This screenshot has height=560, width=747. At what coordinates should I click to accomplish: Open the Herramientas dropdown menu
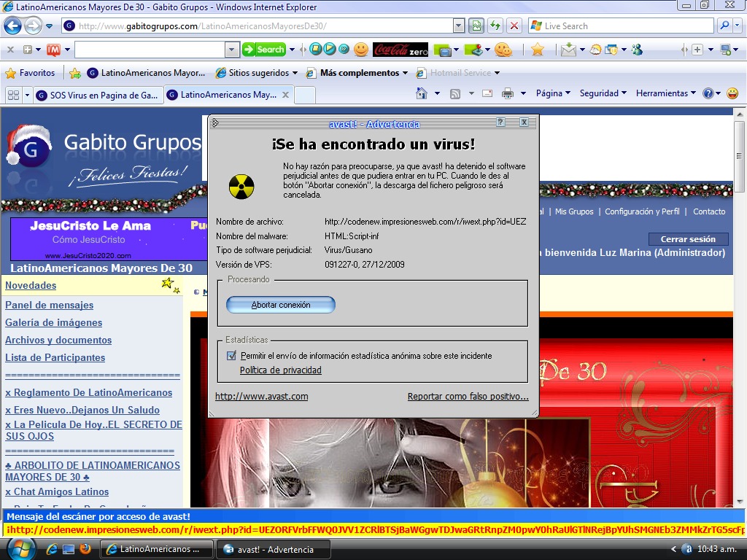click(666, 93)
